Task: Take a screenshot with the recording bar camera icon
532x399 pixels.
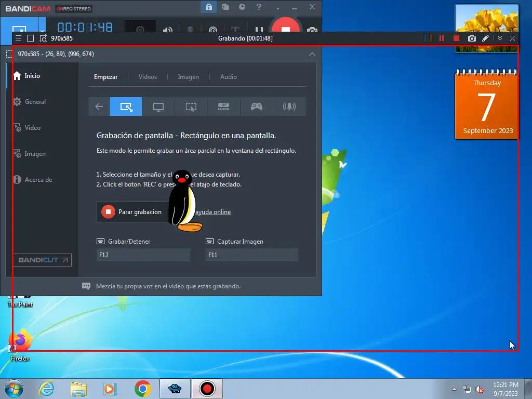Action: coord(472,38)
